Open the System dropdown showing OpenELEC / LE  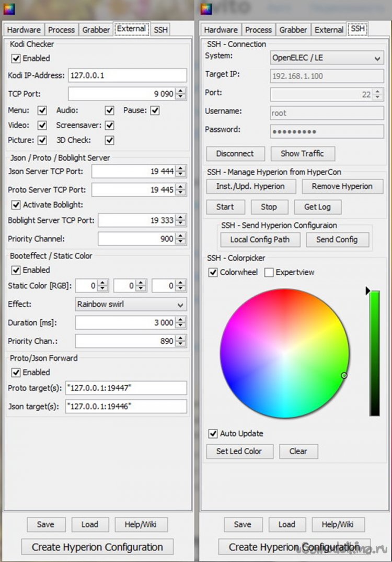pyautogui.click(x=327, y=58)
